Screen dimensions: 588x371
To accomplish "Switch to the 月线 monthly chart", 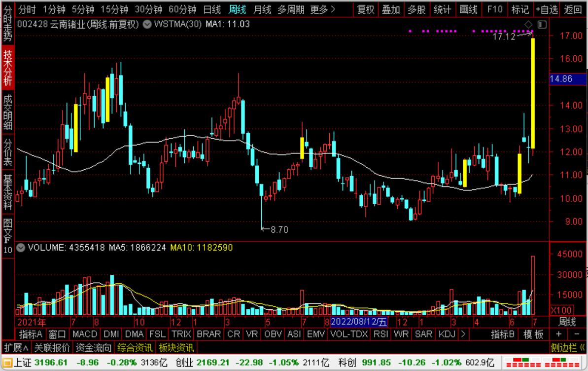I will pos(262,9).
